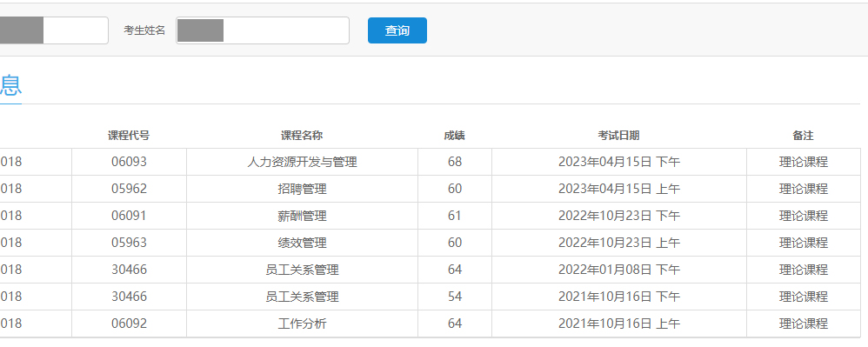Click course code 06092

(129, 324)
